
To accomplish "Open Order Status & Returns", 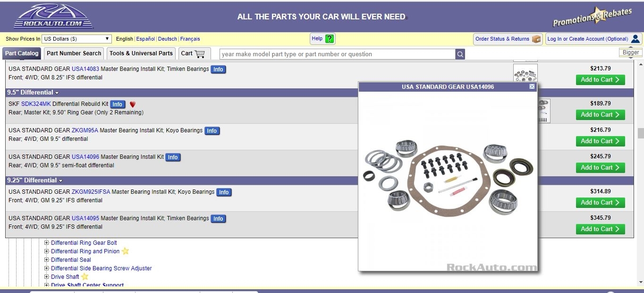I will pyautogui.click(x=508, y=39).
